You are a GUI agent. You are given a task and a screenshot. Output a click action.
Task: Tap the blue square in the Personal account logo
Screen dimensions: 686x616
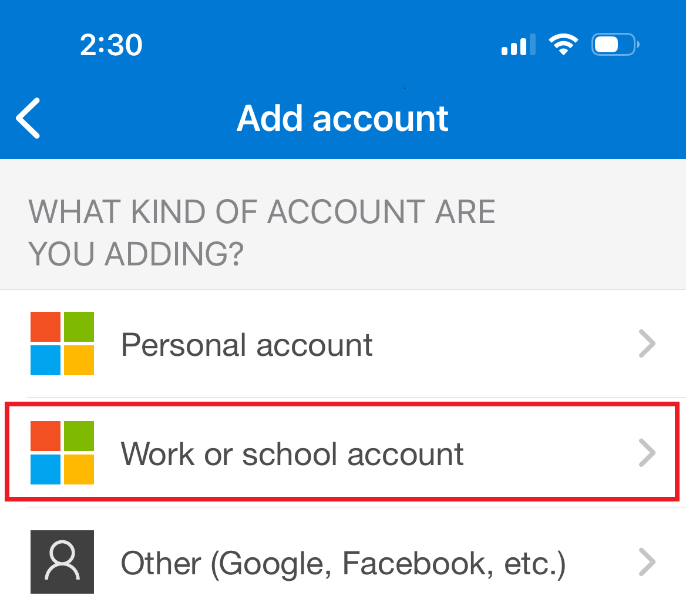(46, 360)
